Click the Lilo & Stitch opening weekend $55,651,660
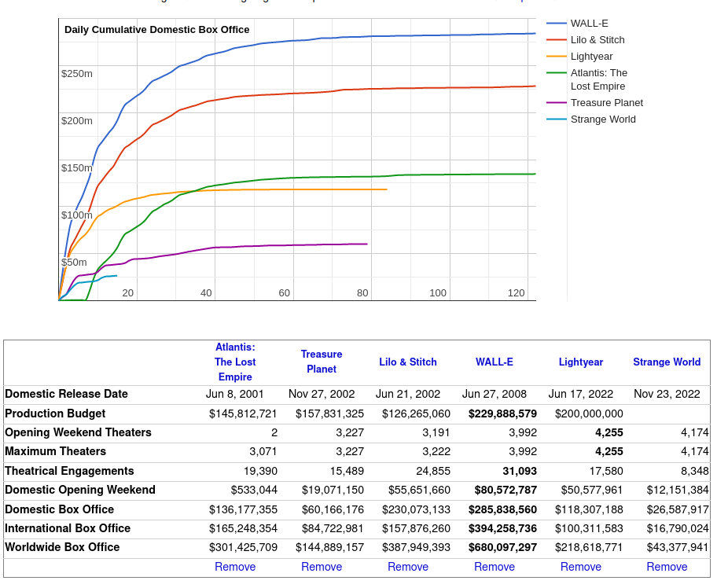The height and width of the screenshot is (588, 717). click(419, 491)
